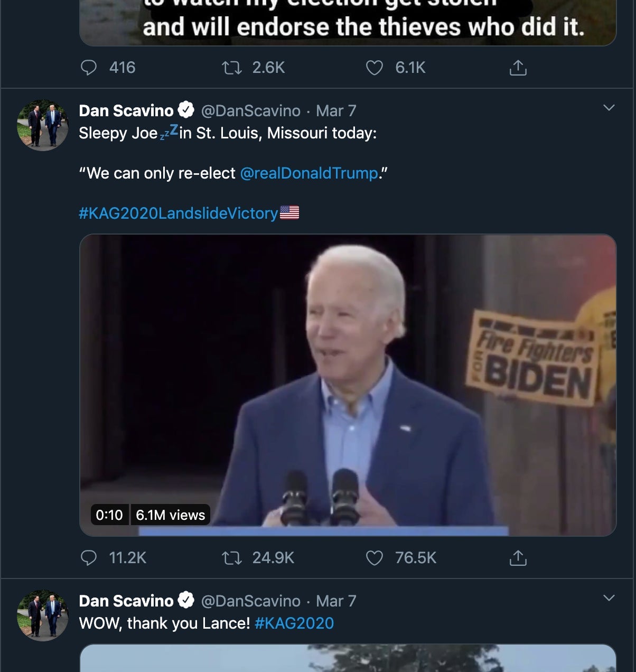
Task: Open Dan Scavino avatar on Lance tweet
Action: 43,616
